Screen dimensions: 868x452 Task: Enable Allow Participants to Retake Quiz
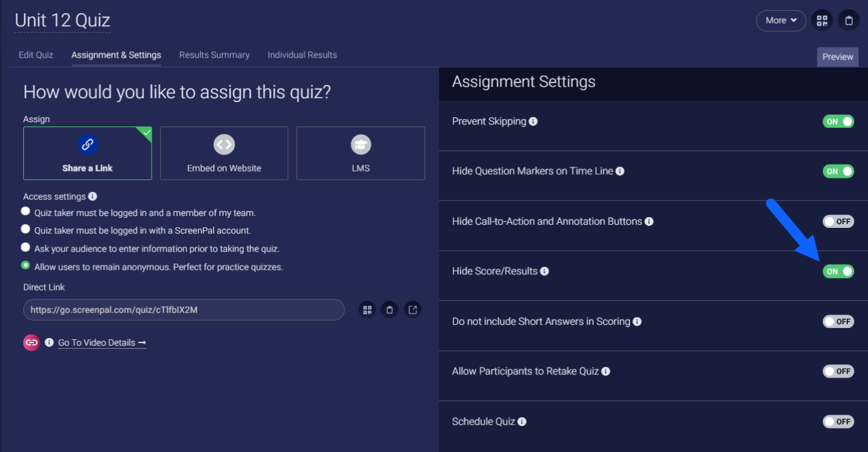pos(838,371)
